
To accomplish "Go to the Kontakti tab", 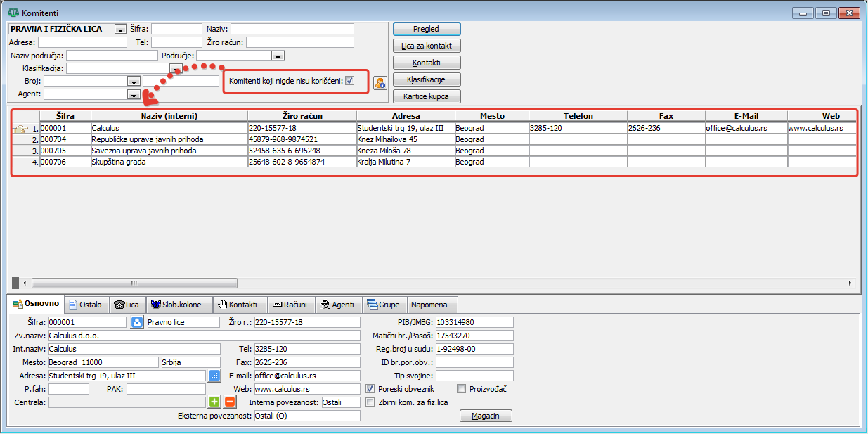I will [x=240, y=305].
